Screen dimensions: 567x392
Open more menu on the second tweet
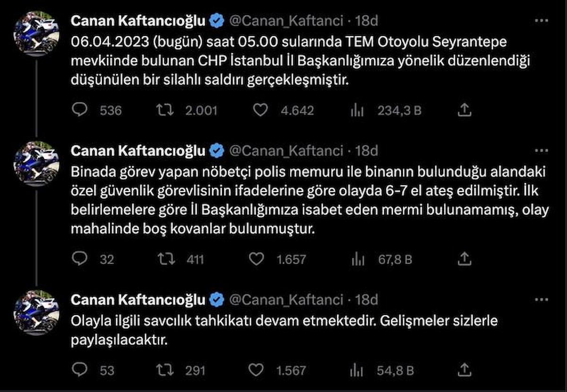coord(541,151)
